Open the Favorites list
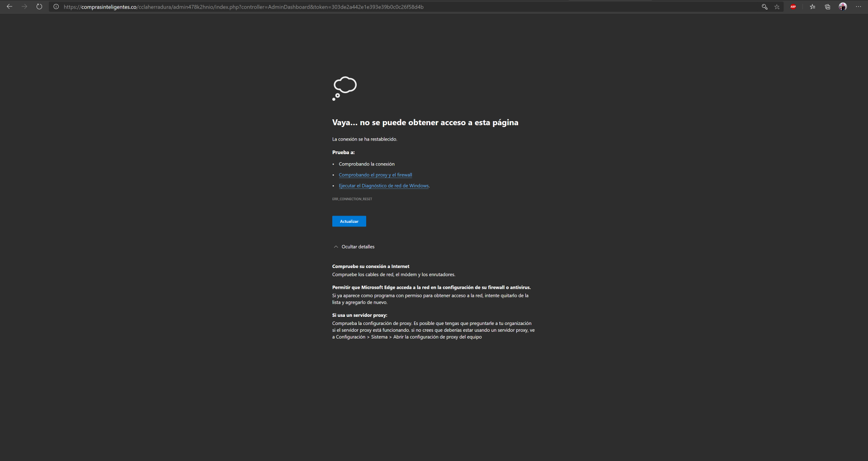This screenshot has width=868, height=461. [x=812, y=7]
